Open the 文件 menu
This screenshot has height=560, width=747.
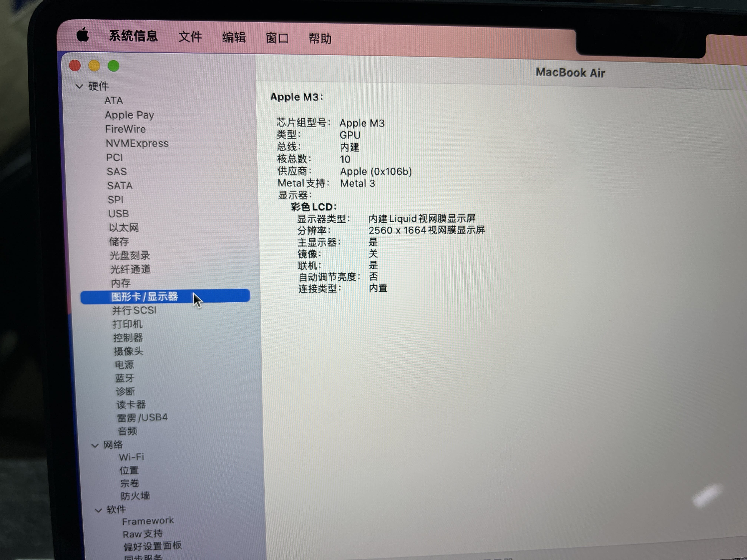(x=190, y=37)
